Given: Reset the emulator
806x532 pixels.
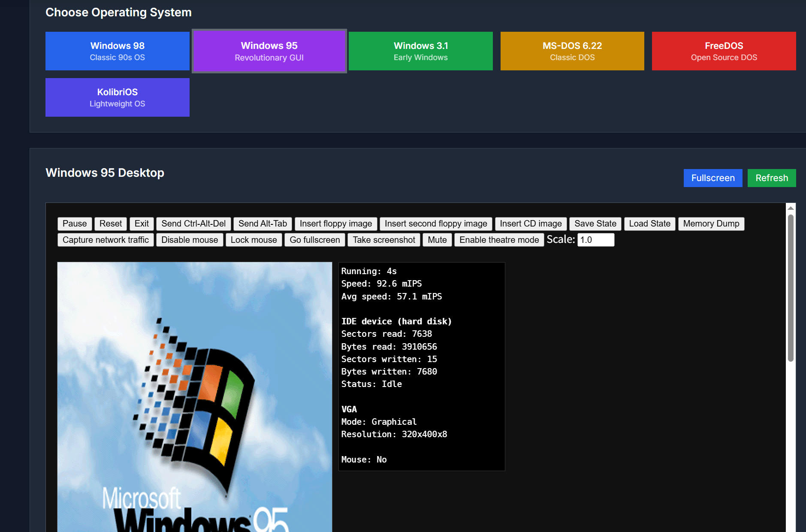Looking at the screenshot, I should 111,224.
